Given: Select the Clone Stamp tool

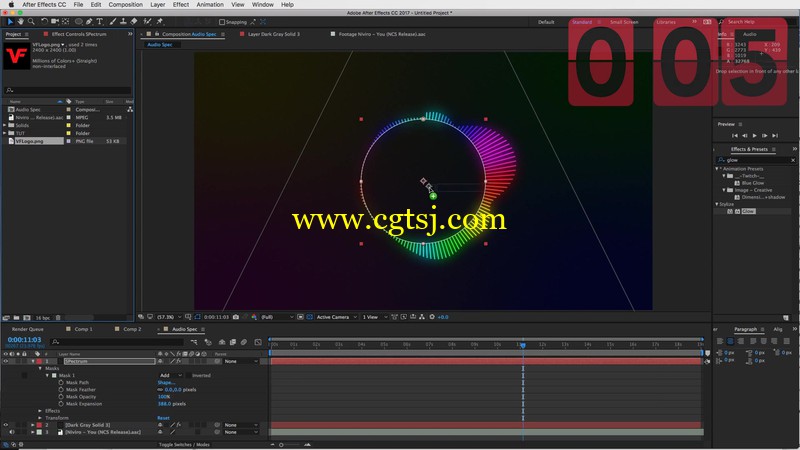Looking at the screenshot, I should pos(123,21).
